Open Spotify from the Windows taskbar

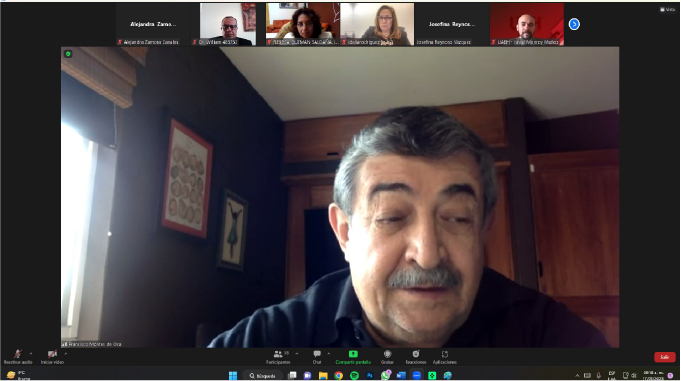point(354,375)
